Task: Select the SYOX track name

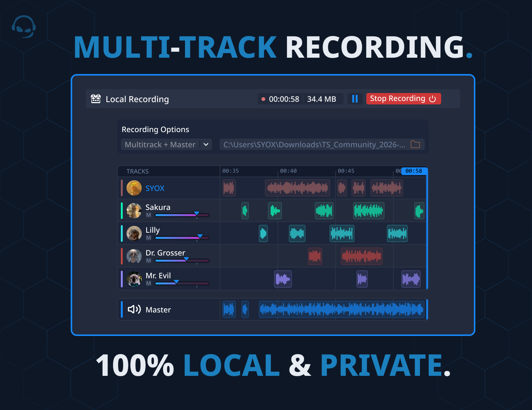Action: [x=155, y=188]
